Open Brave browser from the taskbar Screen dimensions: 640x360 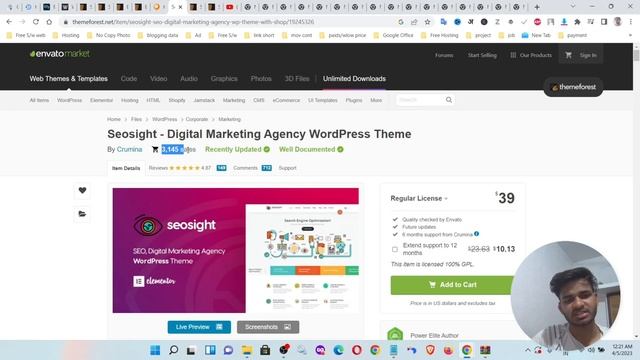point(430,350)
